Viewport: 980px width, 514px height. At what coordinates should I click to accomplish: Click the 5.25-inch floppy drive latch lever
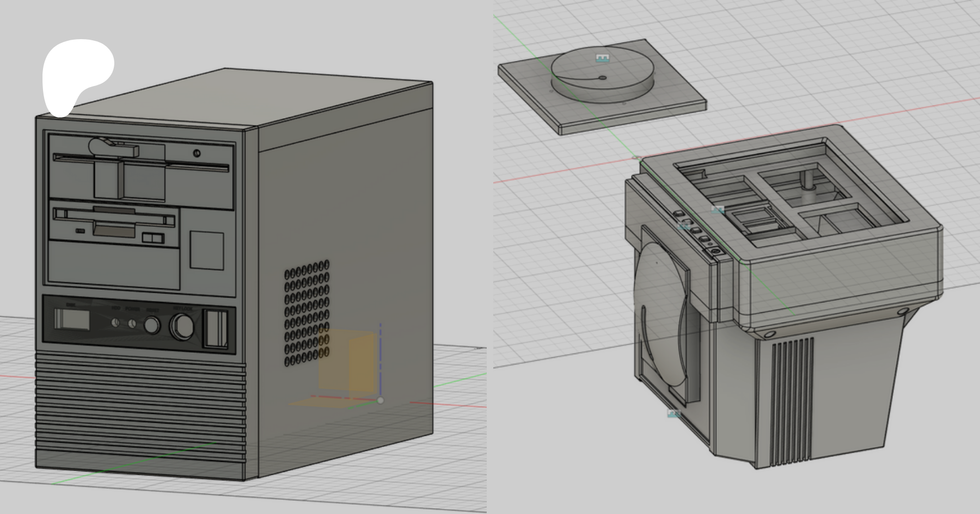click(x=109, y=147)
